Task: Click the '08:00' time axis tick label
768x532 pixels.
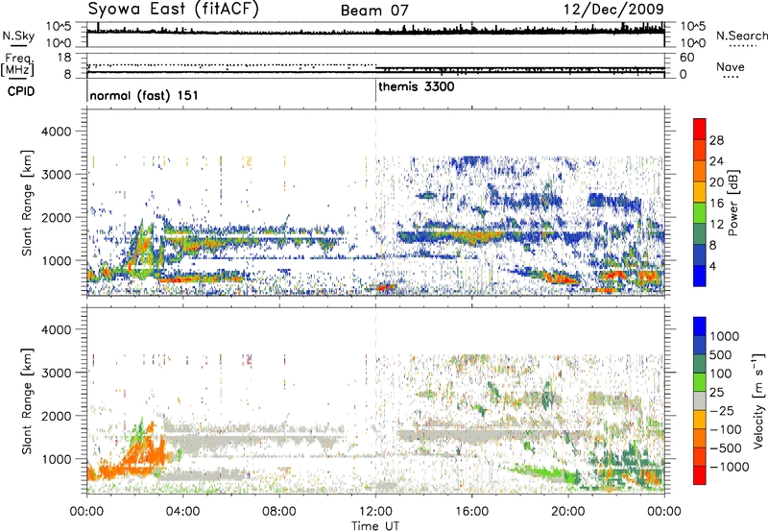Action: [x=278, y=512]
